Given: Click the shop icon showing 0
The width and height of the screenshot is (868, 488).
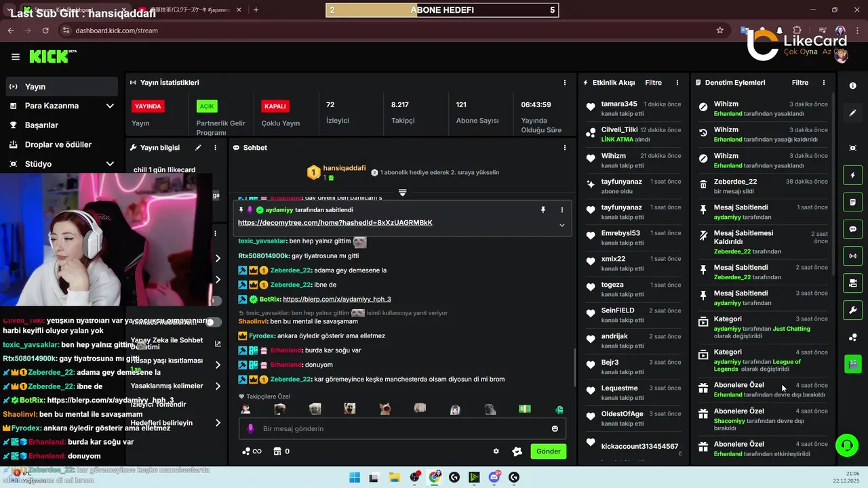Looking at the screenshot, I should [281, 451].
